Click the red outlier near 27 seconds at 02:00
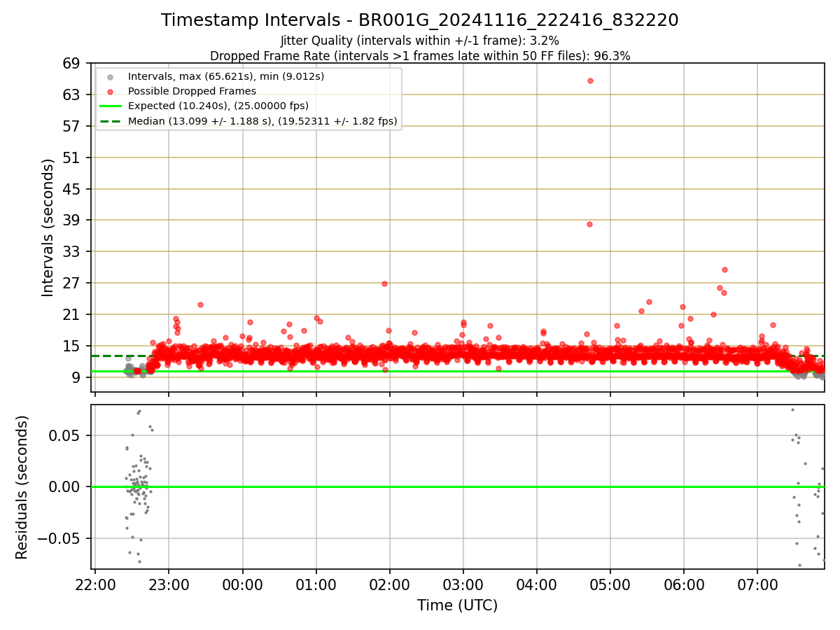This screenshot has height=630, width=840. pyautogui.click(x=384, y=283)
